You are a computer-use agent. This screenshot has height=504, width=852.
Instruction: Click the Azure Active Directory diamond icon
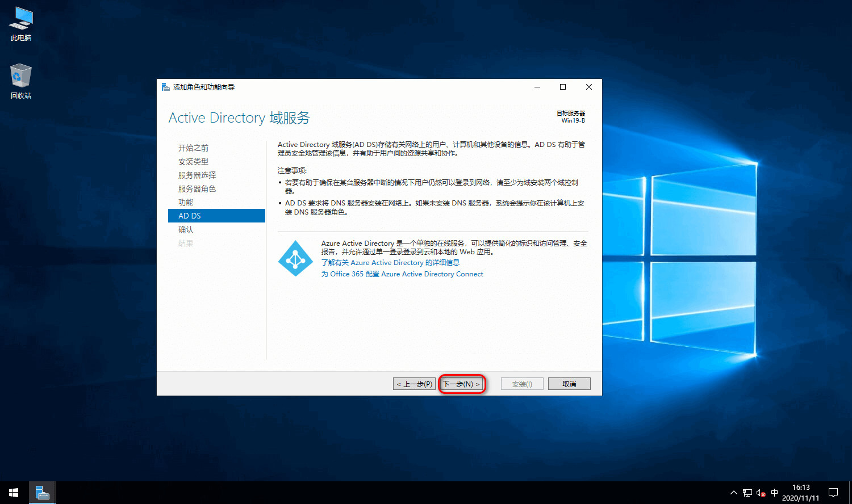(x=295, y=259)
